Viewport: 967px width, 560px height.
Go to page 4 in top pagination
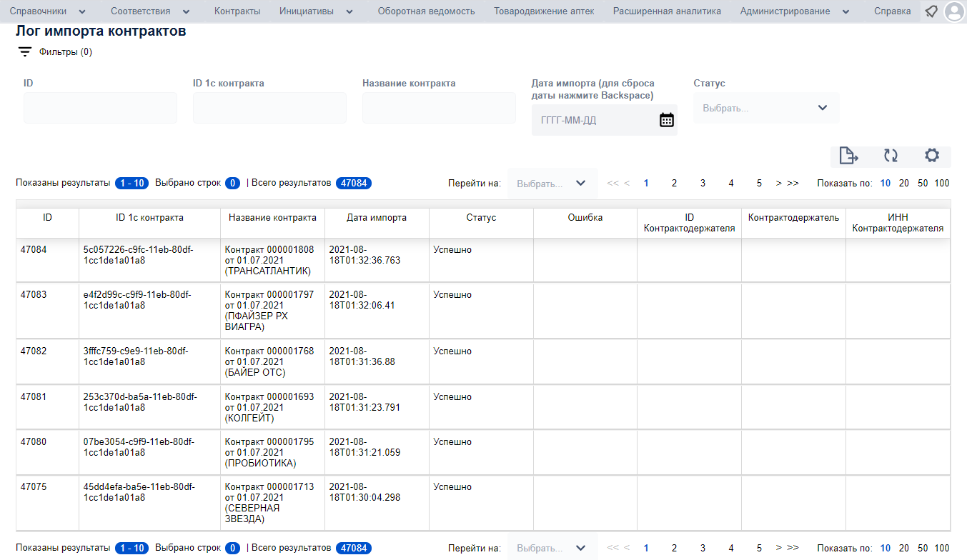731,184
